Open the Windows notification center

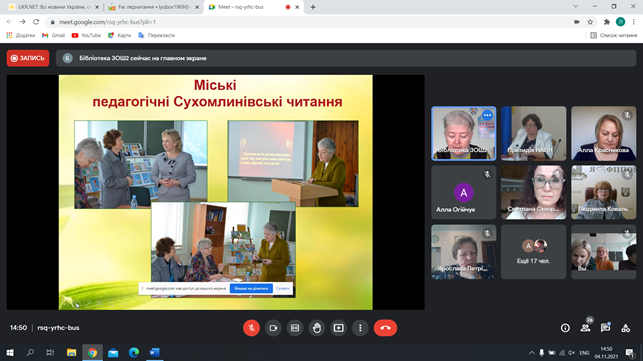coord(630,352)
